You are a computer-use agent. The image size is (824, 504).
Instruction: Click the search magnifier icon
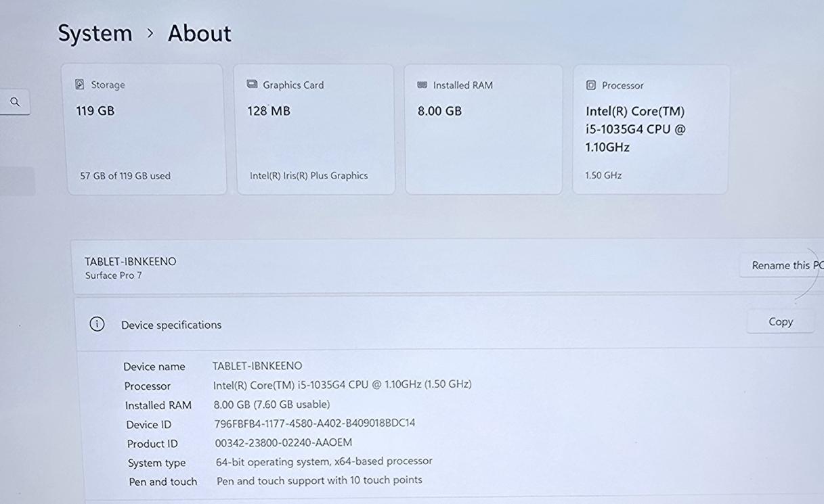pyautogui.click(x=15, y=102)
